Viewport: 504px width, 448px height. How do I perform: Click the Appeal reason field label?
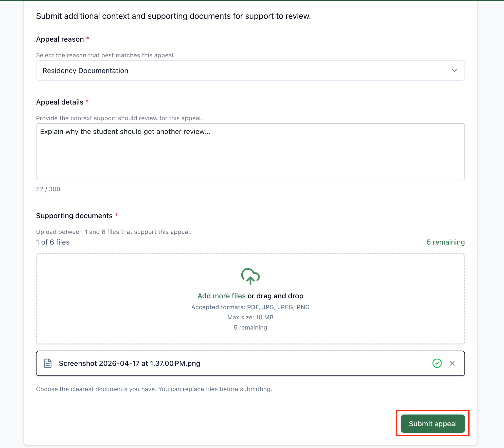[60, 39]
